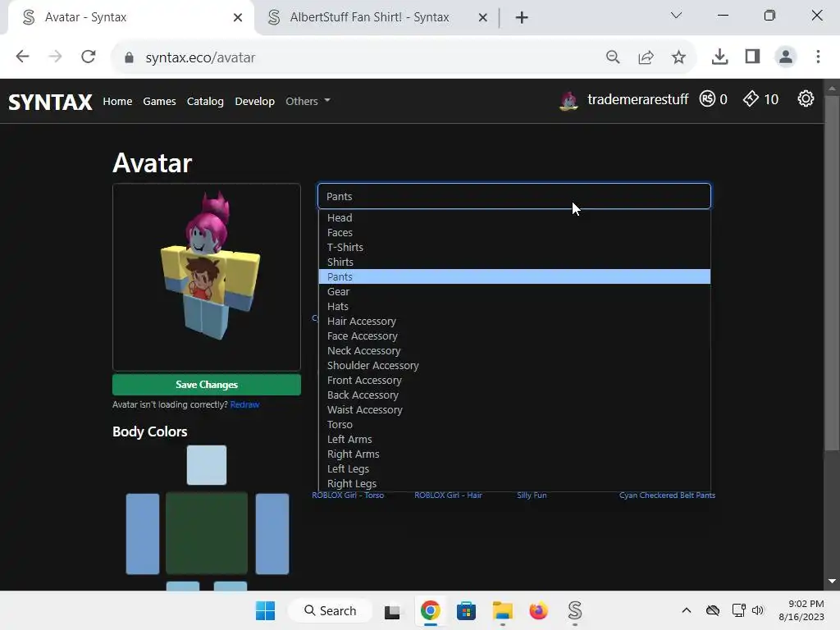This screenshot has width=840, height=630.
Task: Select the right blue arm color swatch
Action: 272,533
